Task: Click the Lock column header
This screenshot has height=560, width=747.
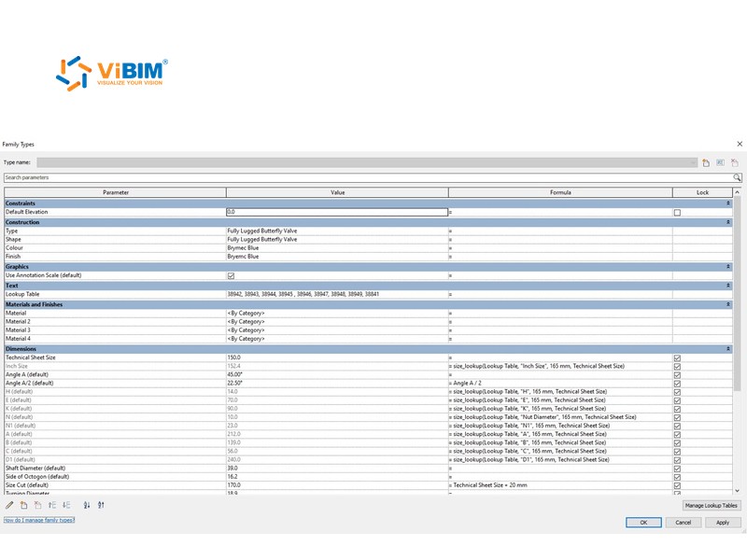Action: (x=703, y=192)
